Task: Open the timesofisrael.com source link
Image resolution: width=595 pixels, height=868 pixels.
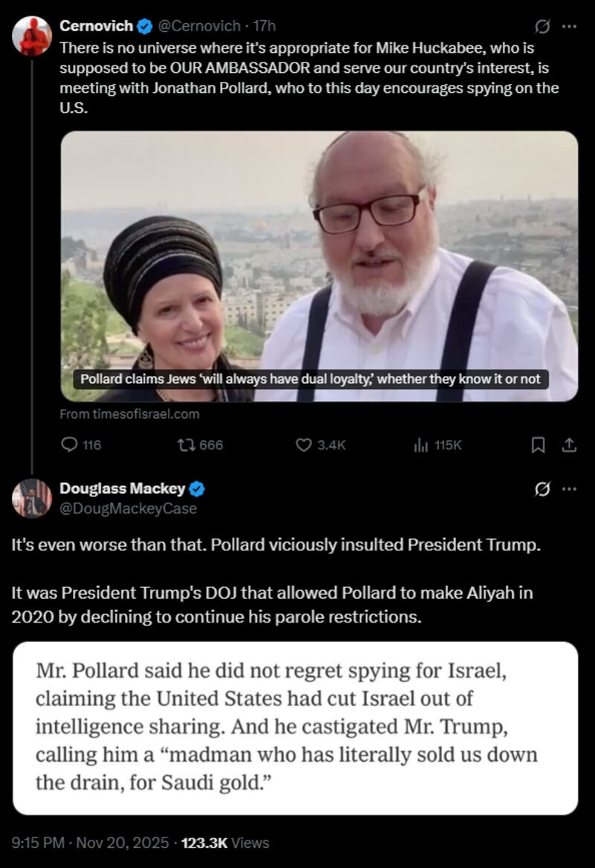Action: 129,415
